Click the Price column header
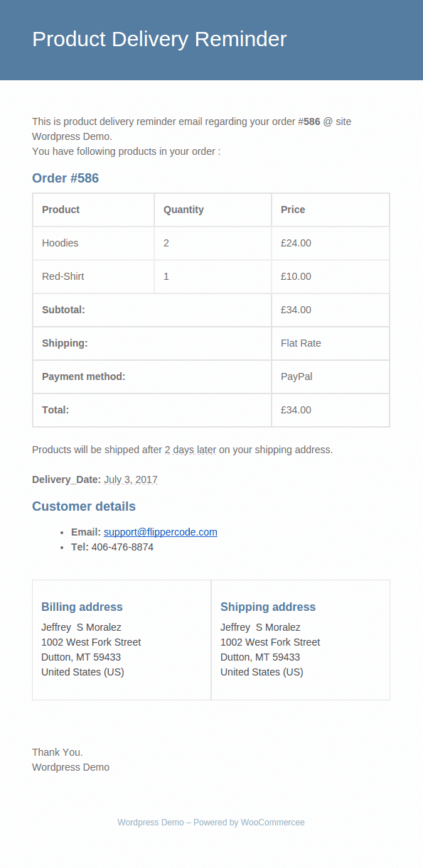This screenshot has height=868, width=423. [x=293, y=210]
